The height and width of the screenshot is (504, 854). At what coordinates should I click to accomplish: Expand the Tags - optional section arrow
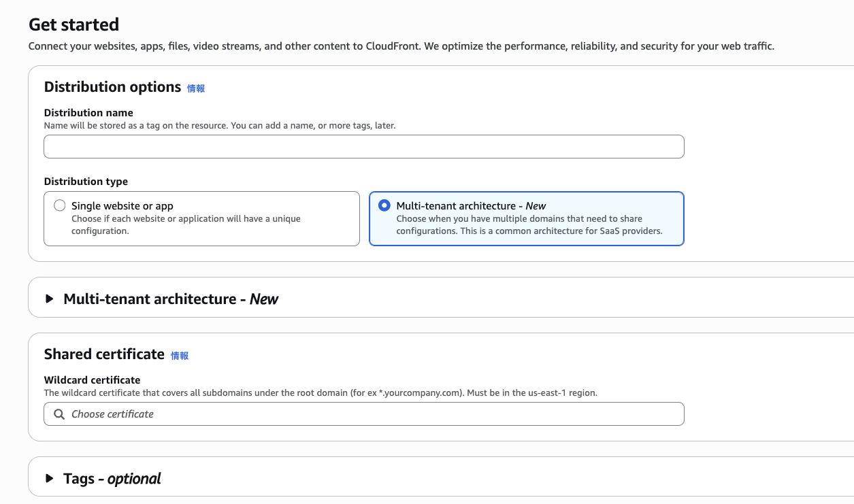(49, 478)
